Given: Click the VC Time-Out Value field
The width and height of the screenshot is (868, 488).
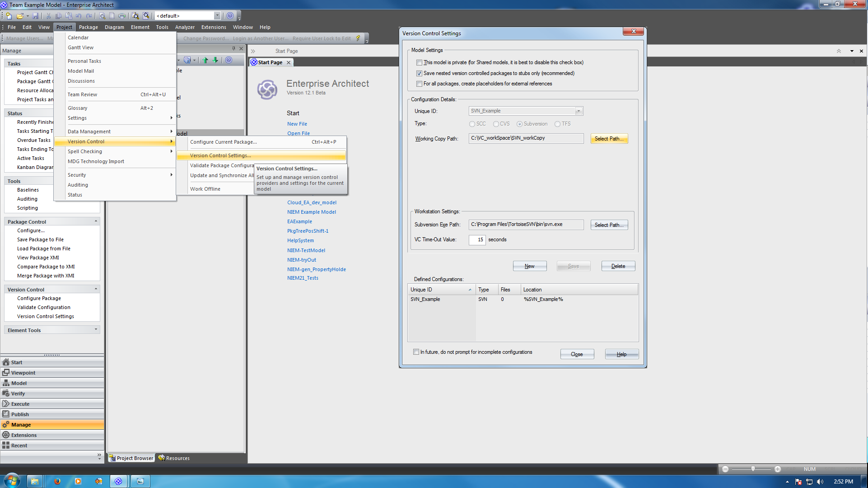Looking at the screenshot, I should coord(477,240).
